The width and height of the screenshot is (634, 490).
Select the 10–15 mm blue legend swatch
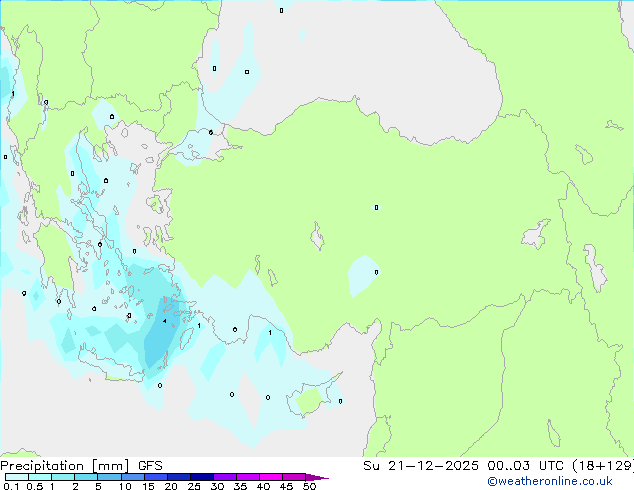click(133, 477)
